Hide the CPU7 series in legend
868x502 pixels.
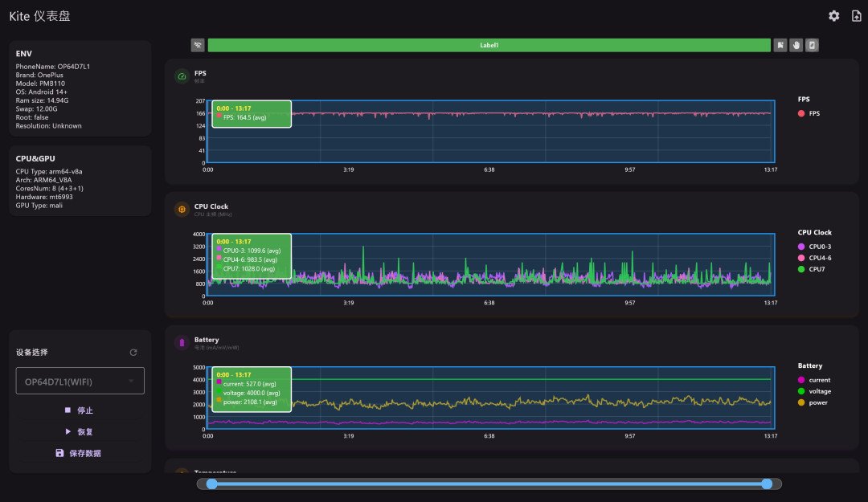point(811,270)
